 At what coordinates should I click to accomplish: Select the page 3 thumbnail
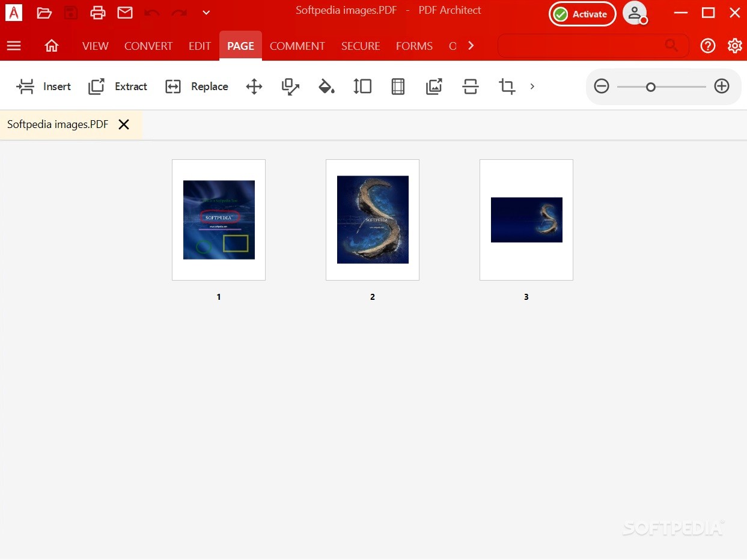(526, 220)
